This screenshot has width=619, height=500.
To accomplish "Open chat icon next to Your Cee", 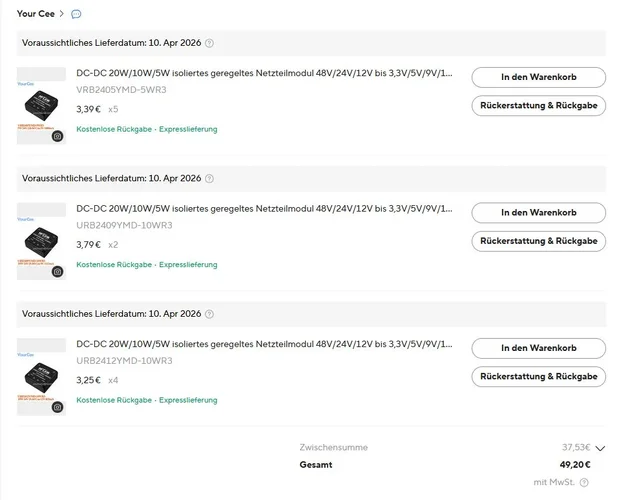I will click(x=76, y=14).
